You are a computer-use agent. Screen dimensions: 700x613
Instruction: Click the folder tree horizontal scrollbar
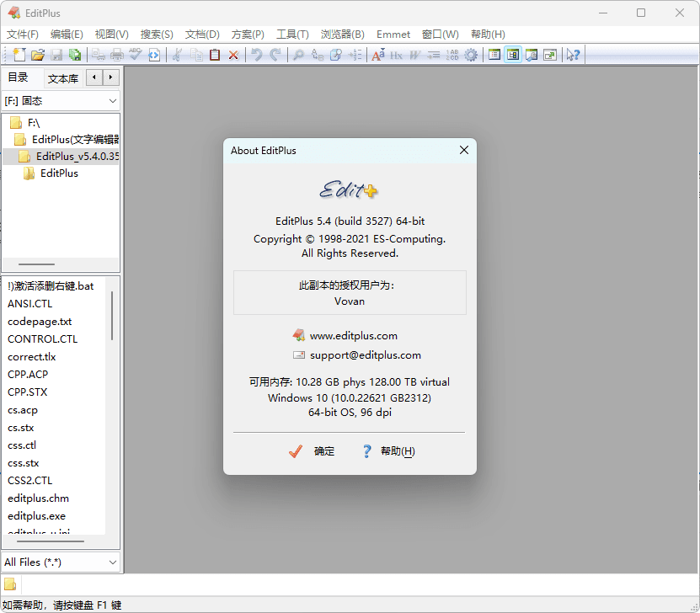point(36,264)
